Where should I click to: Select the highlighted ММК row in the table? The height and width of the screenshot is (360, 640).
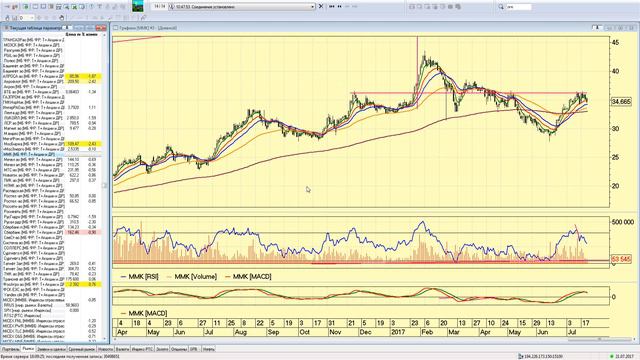[x=52, y=155]
